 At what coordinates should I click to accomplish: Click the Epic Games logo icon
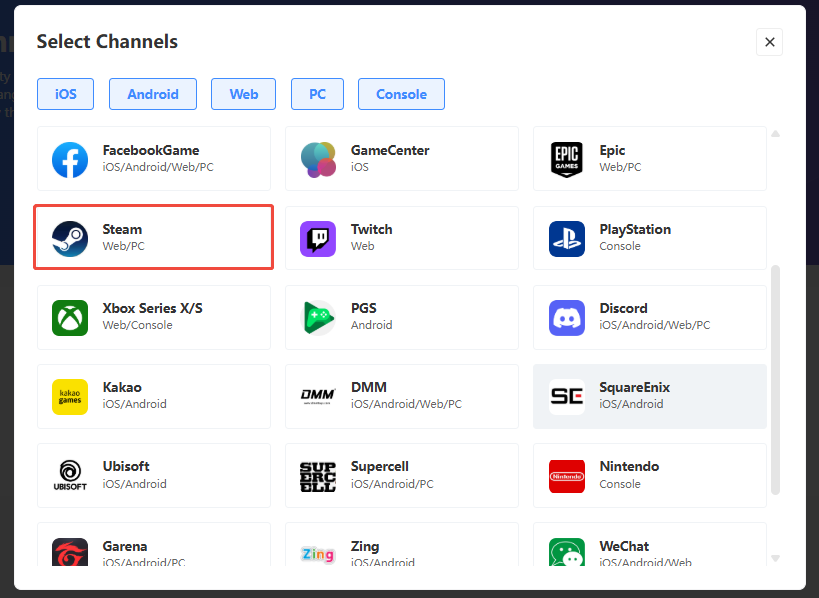coord(567,160)
